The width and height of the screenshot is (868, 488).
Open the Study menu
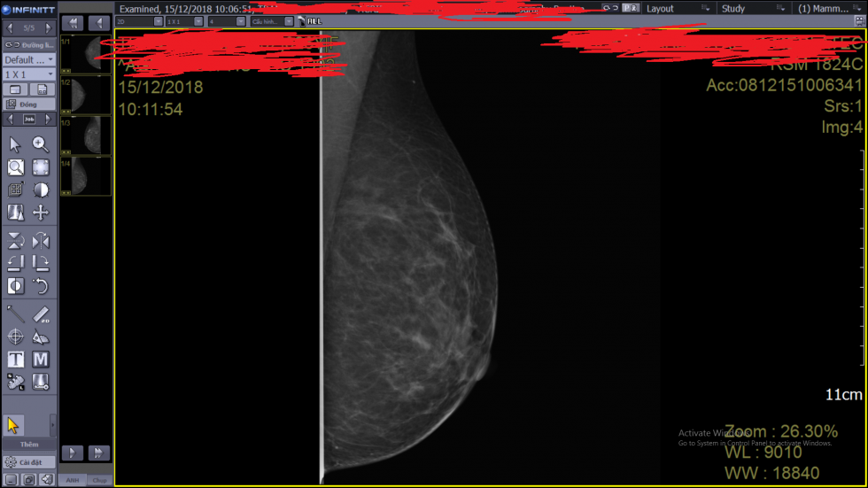pyautogui.click(x=733, y=8)
